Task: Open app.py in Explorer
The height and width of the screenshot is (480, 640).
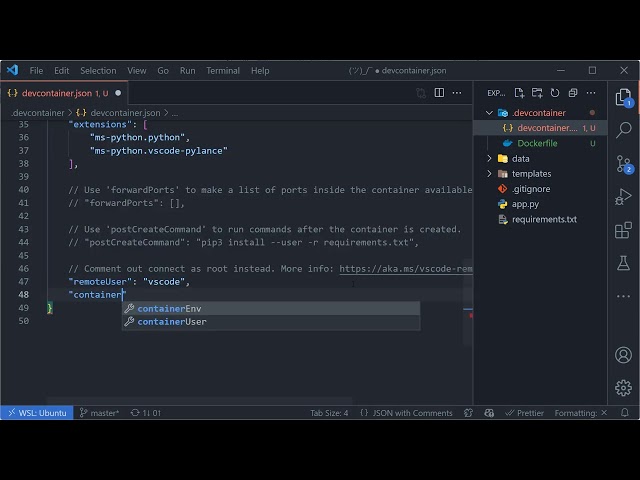Action: click(x=540, y=204)
